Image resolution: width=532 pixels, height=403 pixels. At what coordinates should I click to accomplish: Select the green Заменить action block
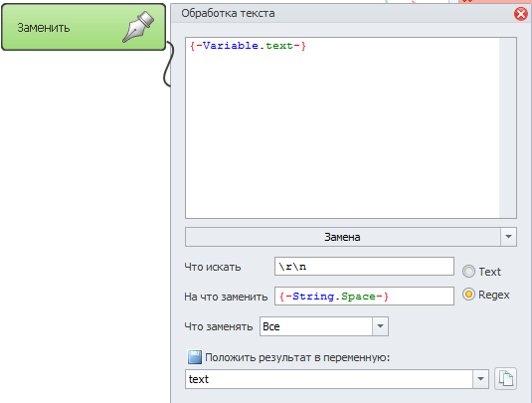pos(84,27)
